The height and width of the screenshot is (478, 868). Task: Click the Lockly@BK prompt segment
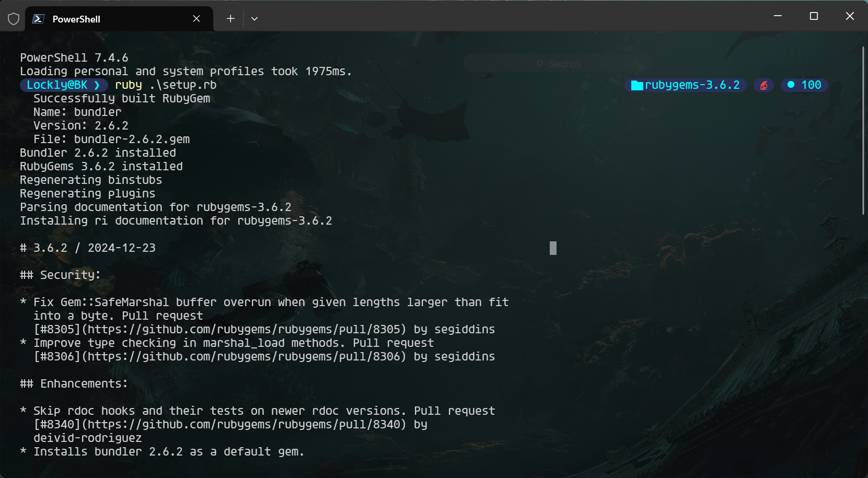[x=64, y=85]
